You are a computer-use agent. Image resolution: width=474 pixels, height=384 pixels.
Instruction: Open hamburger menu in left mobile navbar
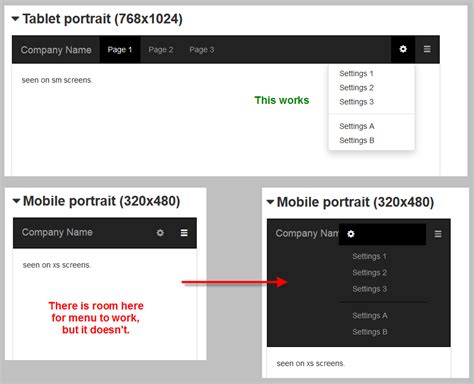[184, 233]
